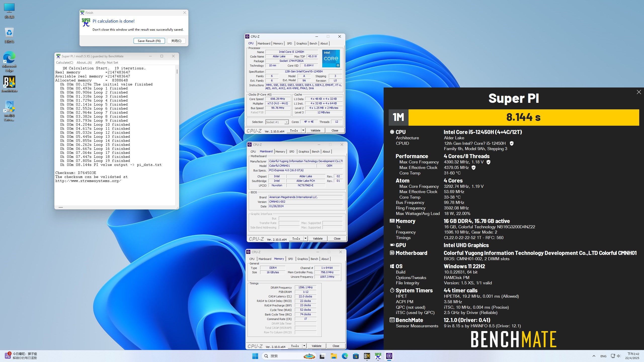Open the Intel Extreme Tuning desktop shortcut
Screen dimensions: 644x362
(9, 111)
